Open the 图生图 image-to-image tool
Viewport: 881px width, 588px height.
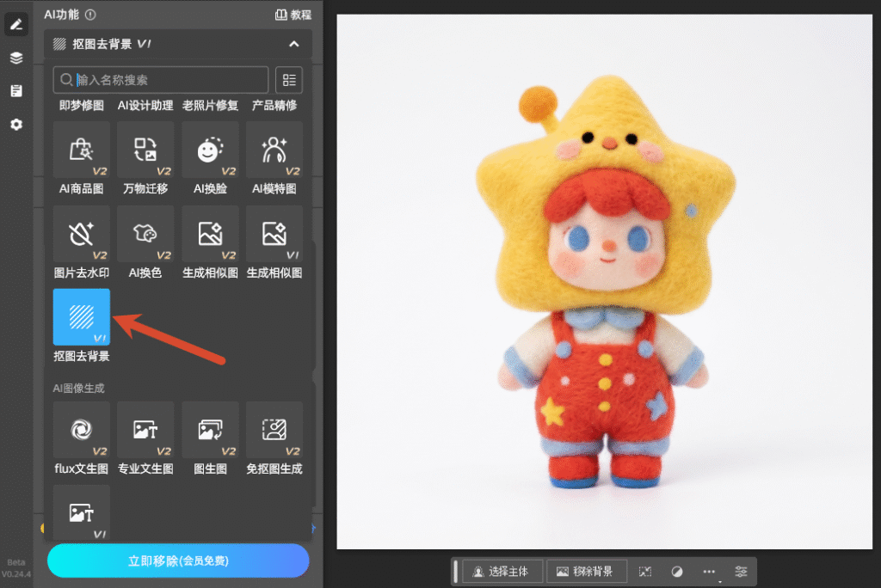pyautogui.click(x=210, y=430)
